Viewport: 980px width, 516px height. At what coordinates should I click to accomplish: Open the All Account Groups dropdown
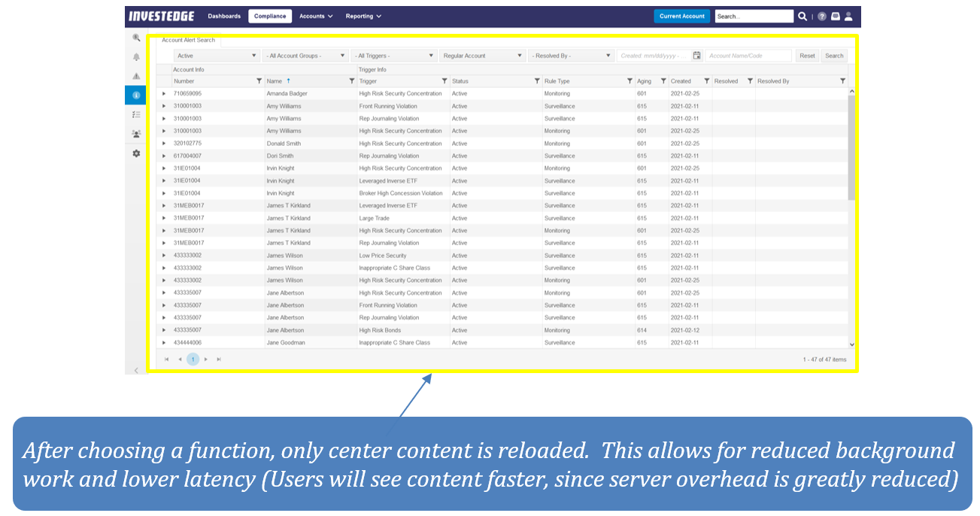pos(305,56)
